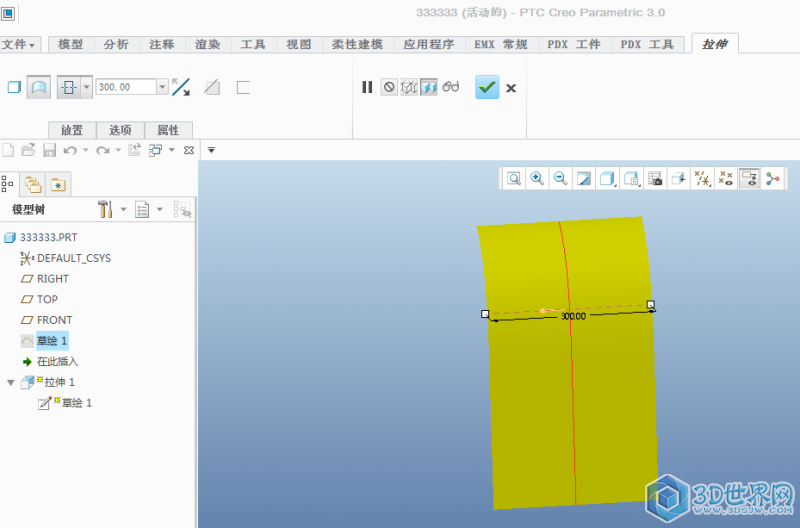
Task: Choose the symmetric depth option icon
Action: pos(69,87)
